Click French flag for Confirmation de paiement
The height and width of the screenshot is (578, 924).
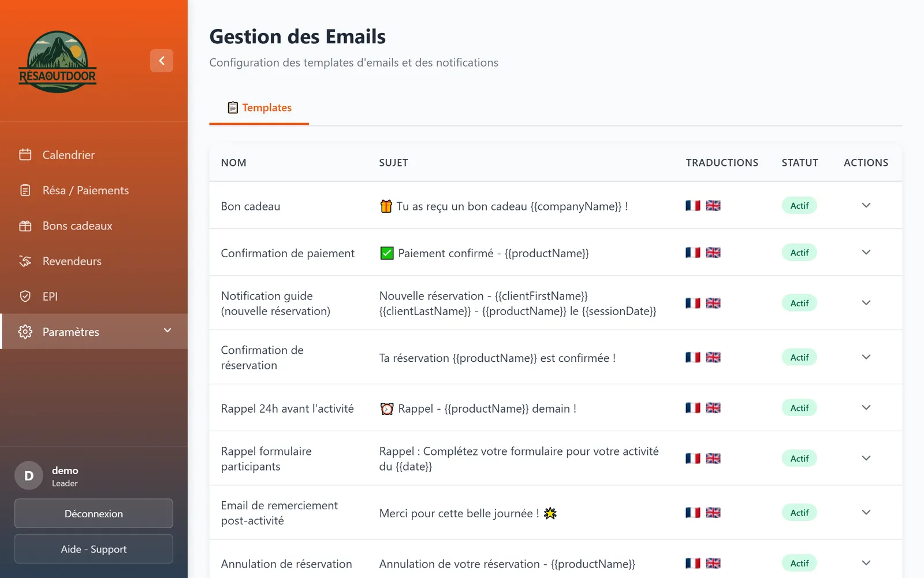pyautogui.click(x=693, y=253)
